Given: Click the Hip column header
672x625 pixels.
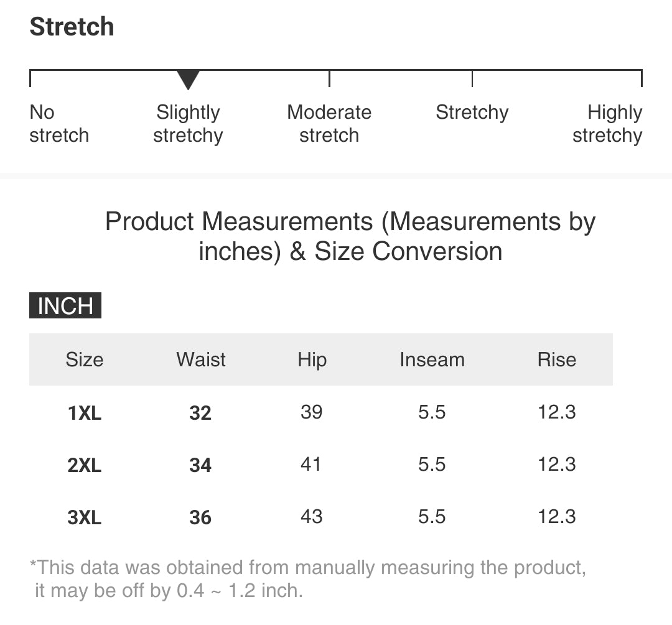Looking at the screenshot, I should (312, 359).
